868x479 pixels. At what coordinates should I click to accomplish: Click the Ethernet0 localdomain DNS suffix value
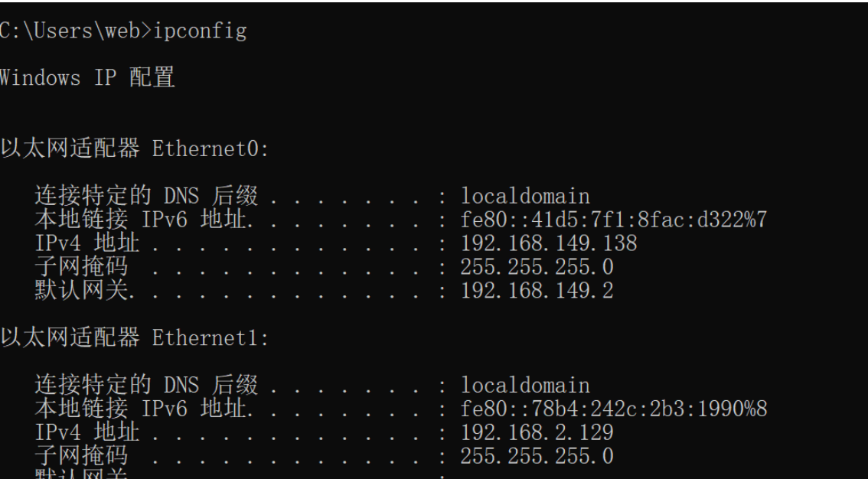pyautogui.click(x=525, y=197)
